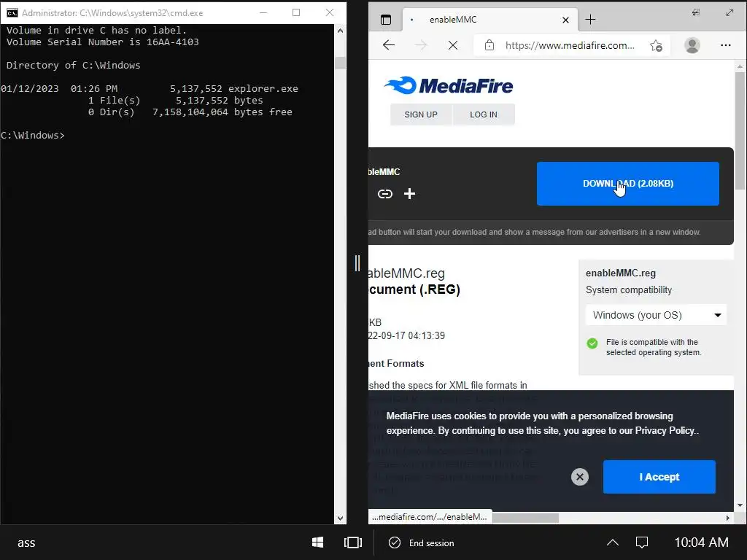Click the taskbar search text 'ass'
The height and width of the screenshot is (560, 747).
[26, 542]
